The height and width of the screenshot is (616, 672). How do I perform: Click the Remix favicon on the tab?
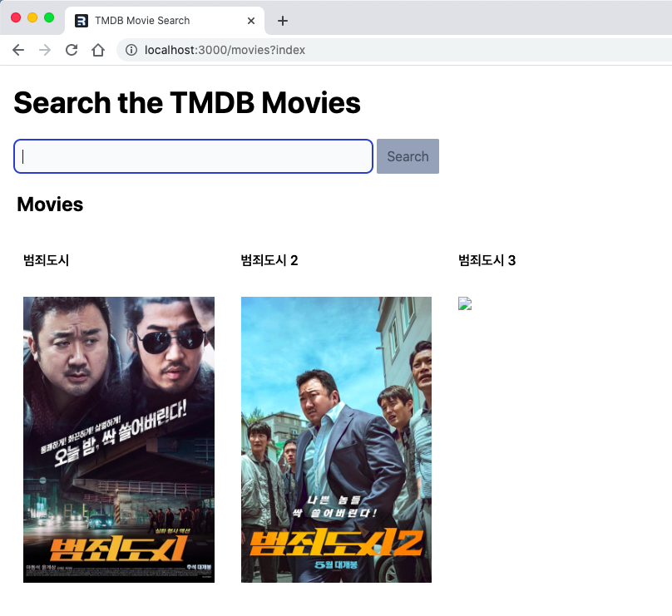(82, 21)
